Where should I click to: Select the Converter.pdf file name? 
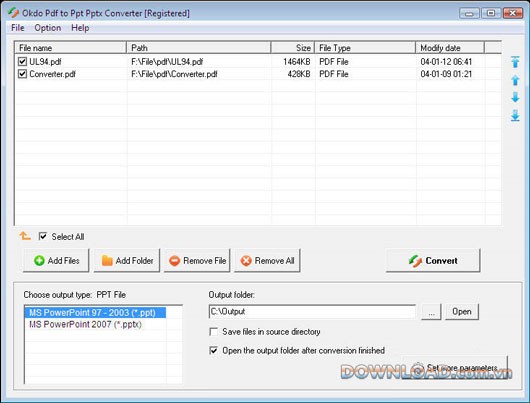click(x=52, y=74)
